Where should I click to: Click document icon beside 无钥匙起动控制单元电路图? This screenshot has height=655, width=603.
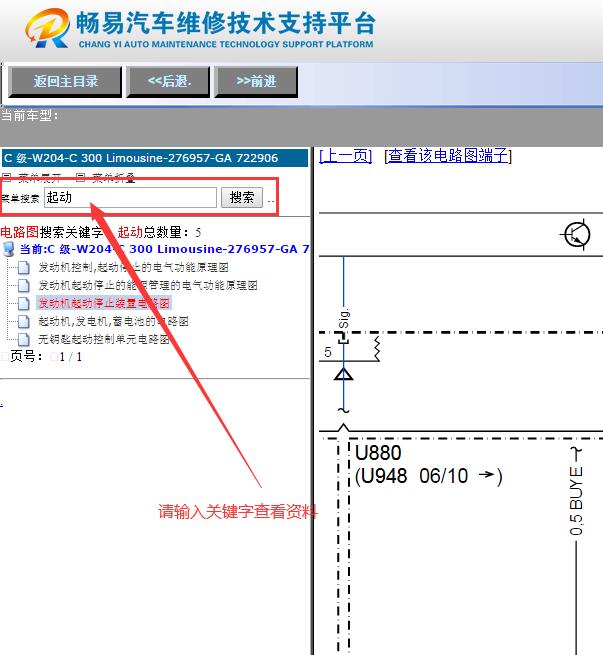pos(24,339)
